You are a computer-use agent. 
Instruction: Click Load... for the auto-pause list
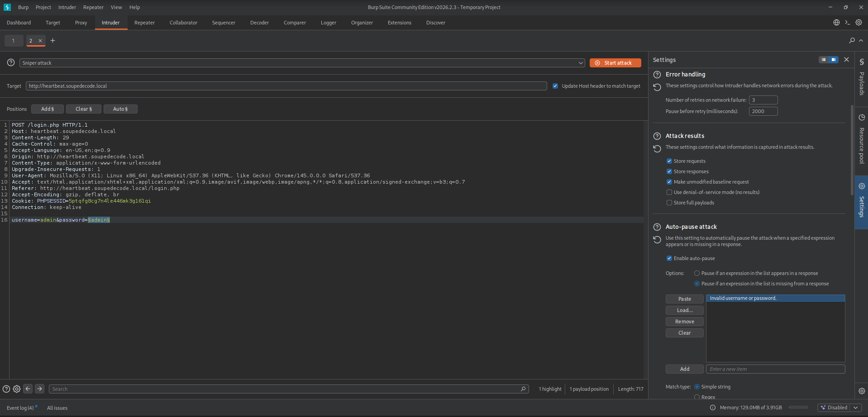pyautogui.click(x=685, y=310)
